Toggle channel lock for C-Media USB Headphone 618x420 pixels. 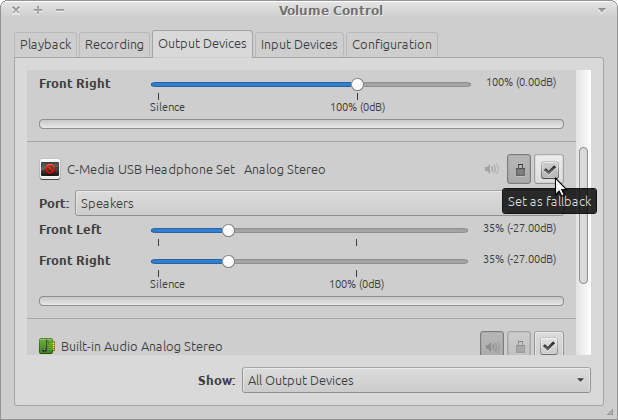(x=519, y=169)
